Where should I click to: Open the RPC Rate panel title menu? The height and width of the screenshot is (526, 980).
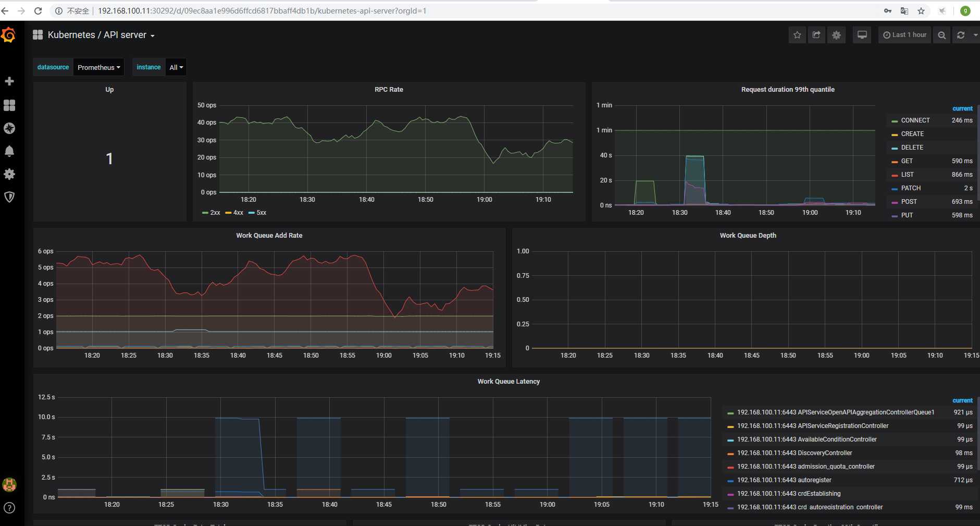click(x=389, y=90)
